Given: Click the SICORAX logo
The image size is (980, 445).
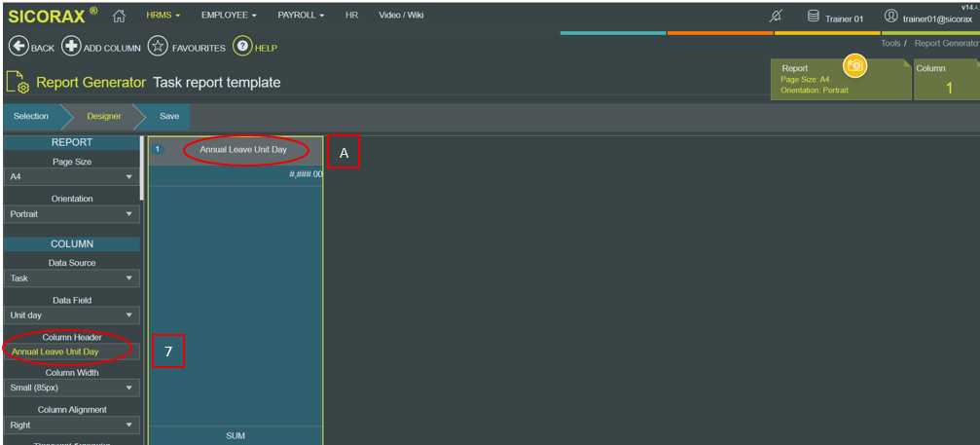Looking at the screenshot, I should coord(53,16).
